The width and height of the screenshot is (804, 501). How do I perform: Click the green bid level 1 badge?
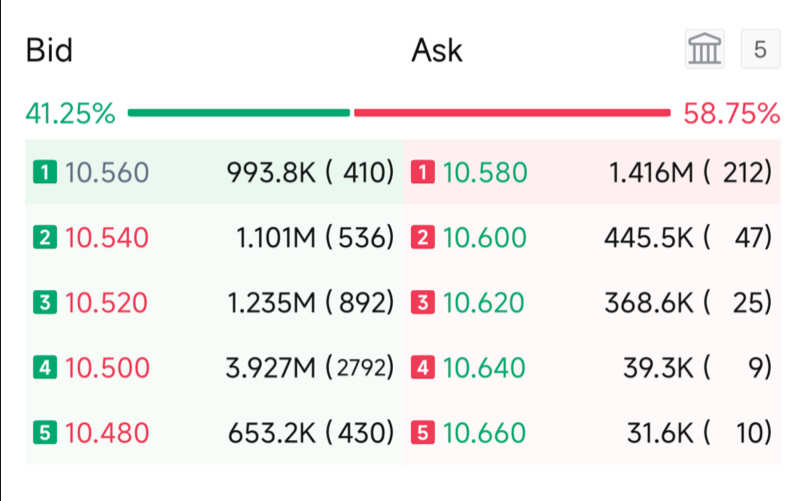tap(45, 172)
